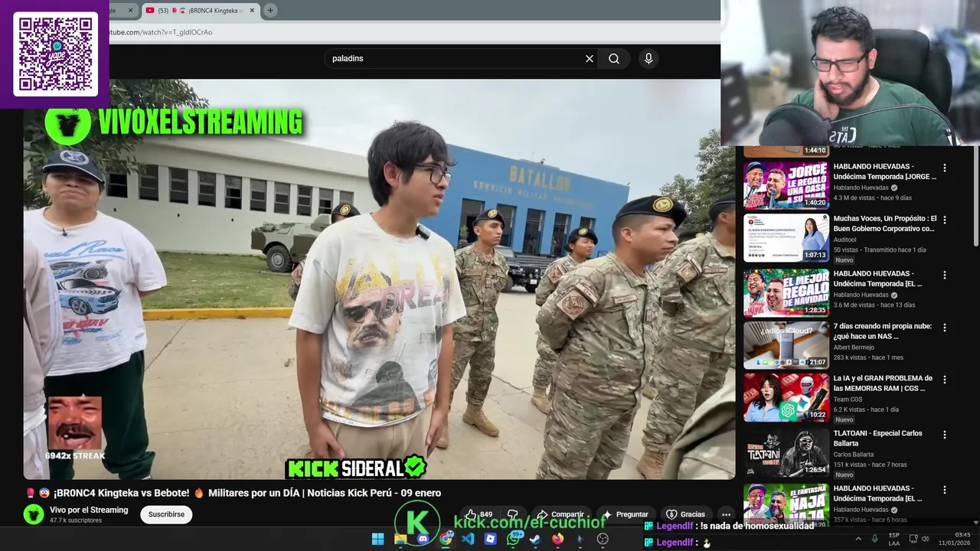980x551 pixels.
Task: Open thumbnail with 1:07:13 duration
Action: tap(786, 238)
